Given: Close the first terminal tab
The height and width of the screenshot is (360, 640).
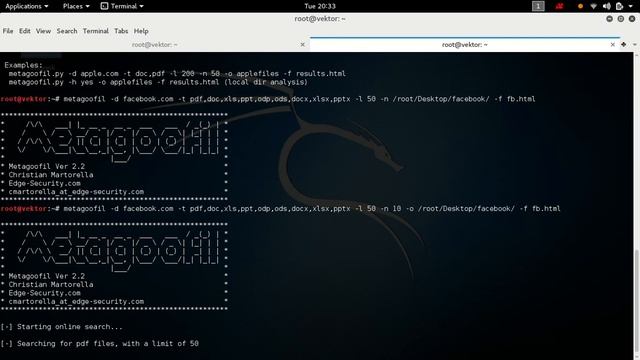Looking at the screenshot, I should click(x=302, y=45).
